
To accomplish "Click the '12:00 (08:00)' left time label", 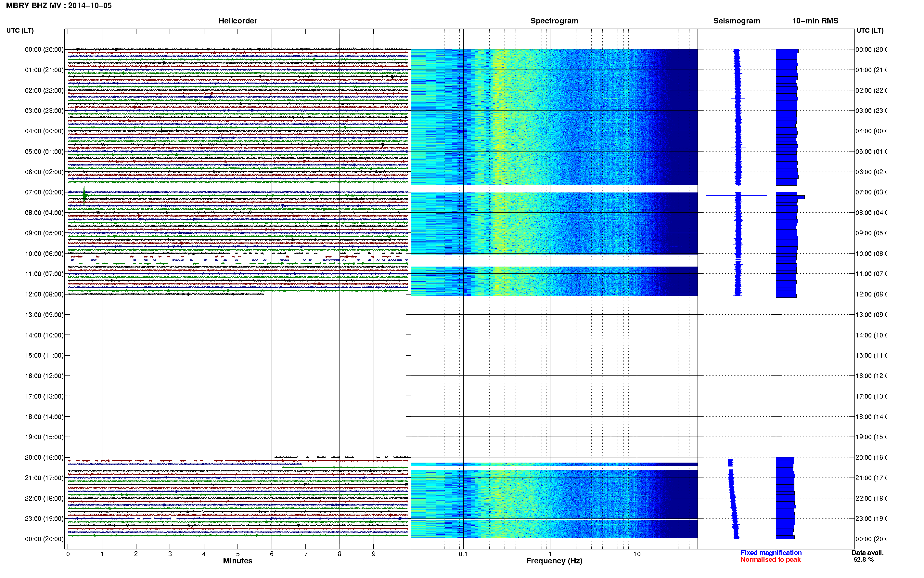I will (44, 294).
